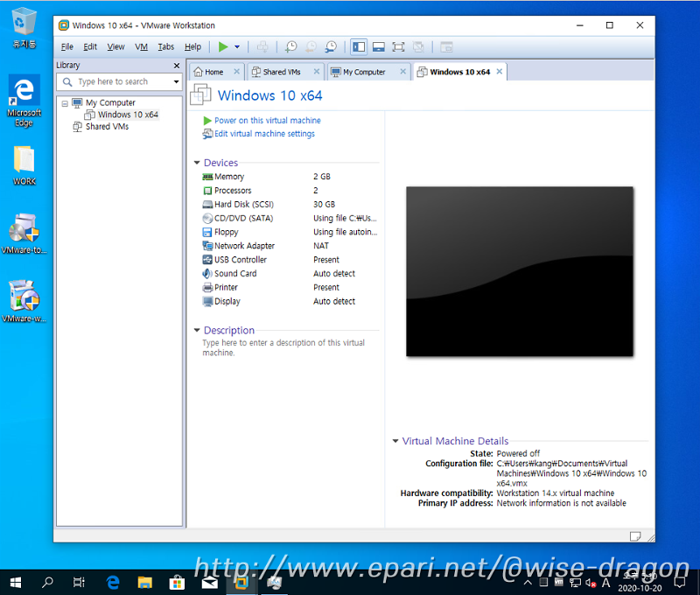Click the library search field
This screenshot has height=595, width=700.
tap(119, 81)
